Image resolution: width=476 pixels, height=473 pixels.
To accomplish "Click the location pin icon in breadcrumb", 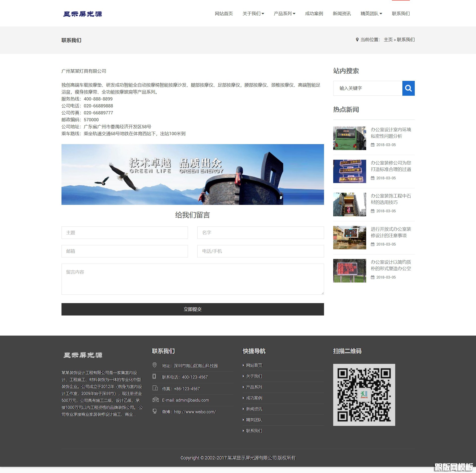I will 357,40.
